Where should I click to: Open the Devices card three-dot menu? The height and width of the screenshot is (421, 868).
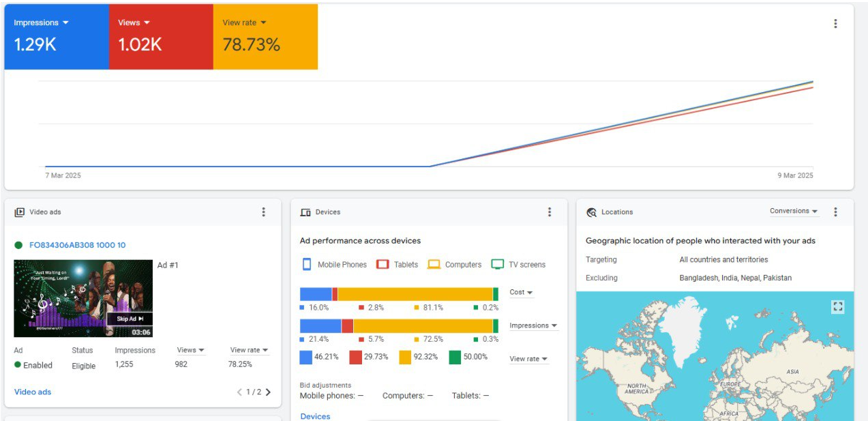click(x=550, y=212)
